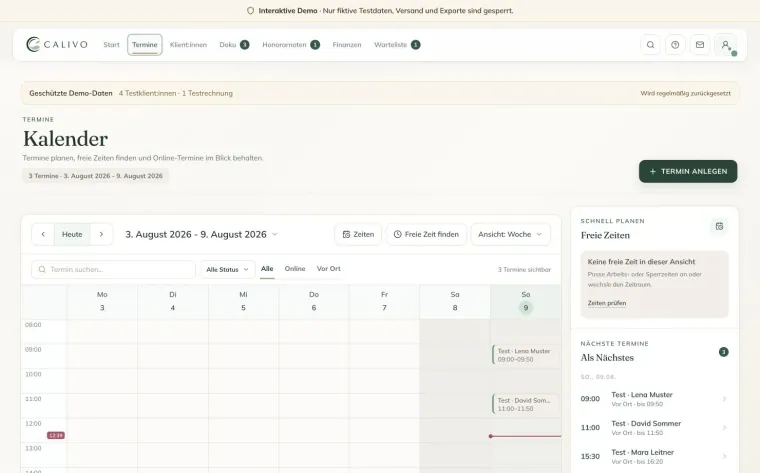Click the calendar icon in Freie Zeiten panel
Viewport: 760px width, 473px height.
(x=719, y=226)
